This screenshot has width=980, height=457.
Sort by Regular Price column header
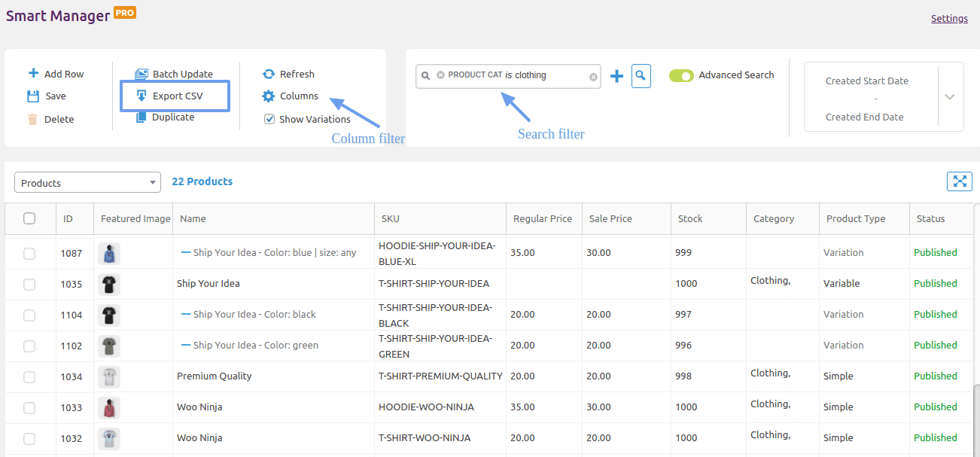(543, 218)
